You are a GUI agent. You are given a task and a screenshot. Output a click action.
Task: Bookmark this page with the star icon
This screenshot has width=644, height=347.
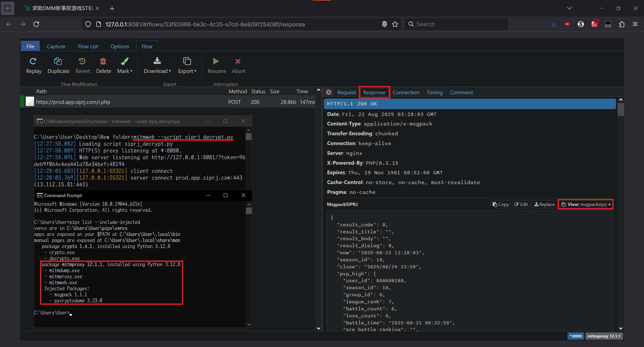click(x=395, y=24)
